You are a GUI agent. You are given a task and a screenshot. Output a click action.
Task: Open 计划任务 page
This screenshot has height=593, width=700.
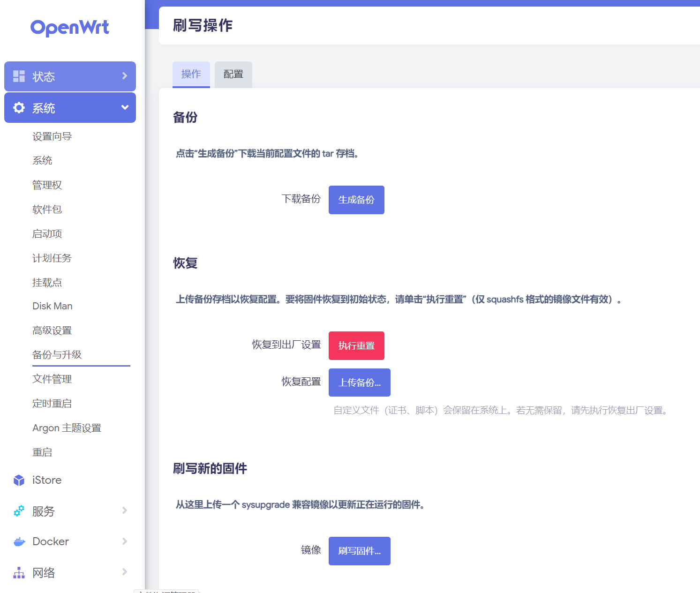click(x=52, y=258)
